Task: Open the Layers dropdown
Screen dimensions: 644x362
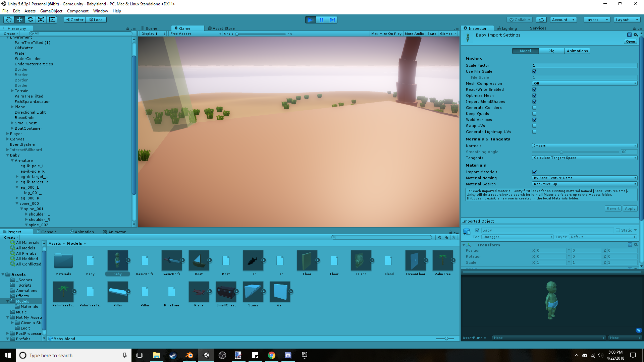Action: point(596,20)
